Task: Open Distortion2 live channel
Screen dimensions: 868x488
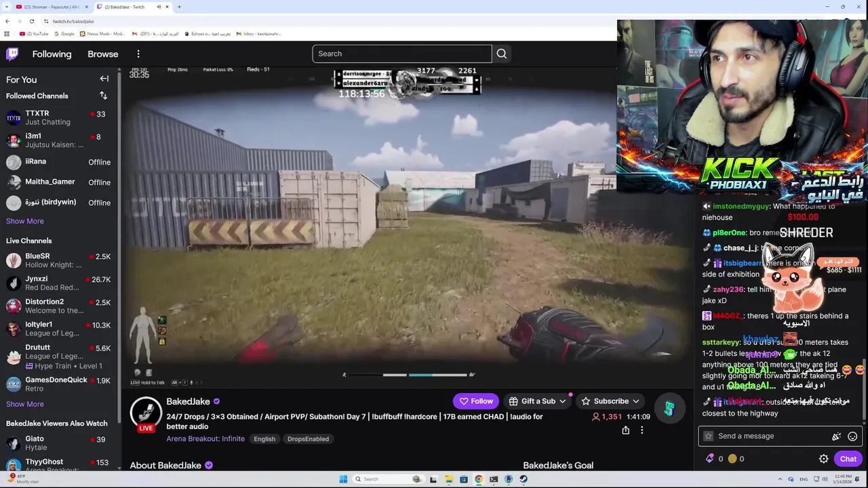Action: (x=60, y=306)
